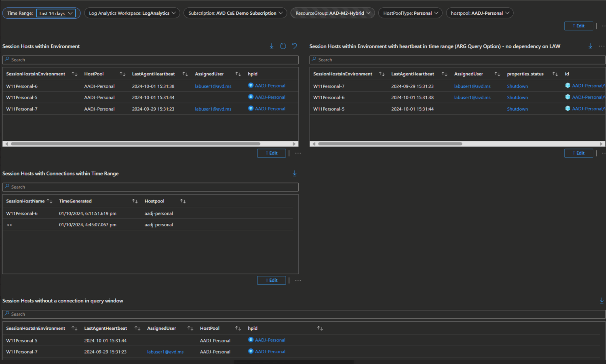This screenshot has width=606, height=364.
Task: Undo changes in Session Hosts within Environment
Action: click(x=295, y=46)
